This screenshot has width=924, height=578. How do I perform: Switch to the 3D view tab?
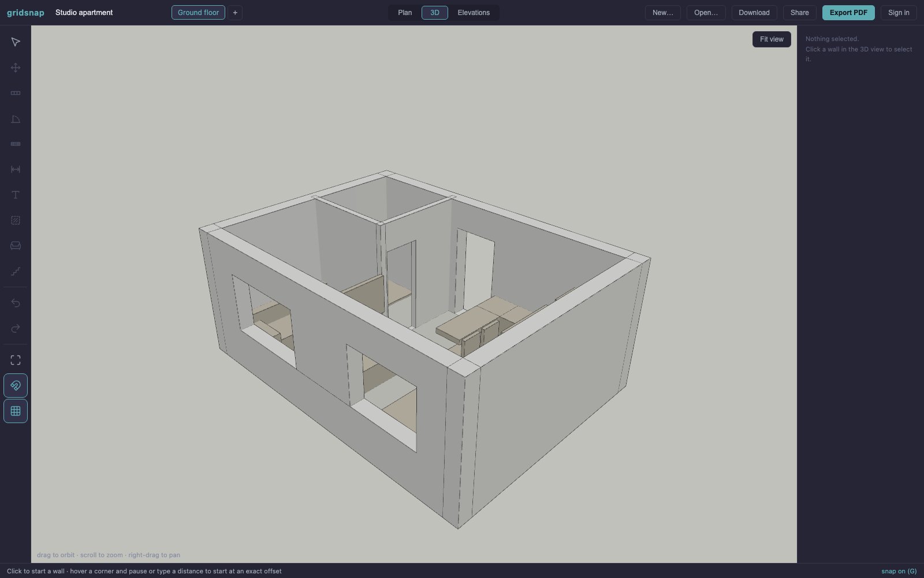[x=435, y=13]
